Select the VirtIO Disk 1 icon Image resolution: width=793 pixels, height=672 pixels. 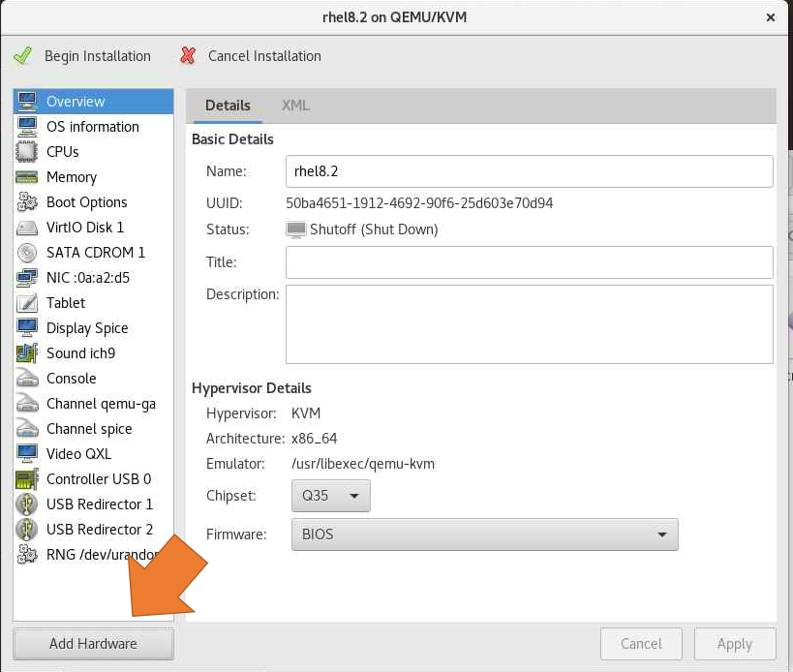coord(27,228)
